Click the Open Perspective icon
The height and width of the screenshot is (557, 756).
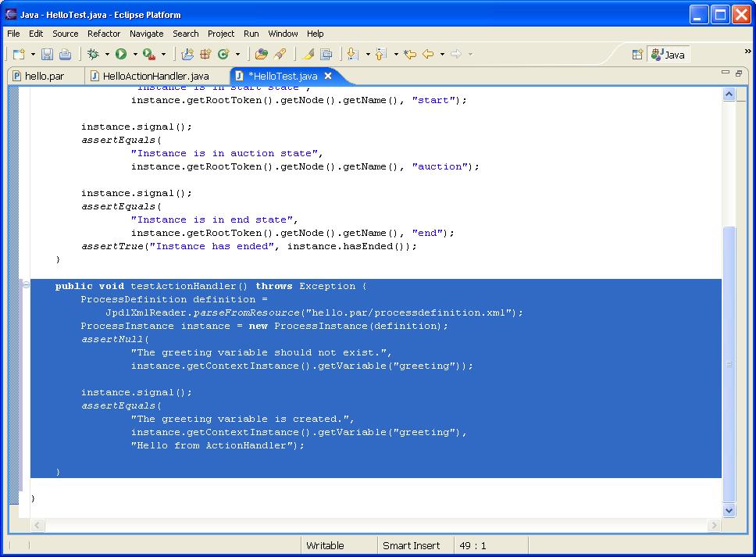tap(637, 55)
